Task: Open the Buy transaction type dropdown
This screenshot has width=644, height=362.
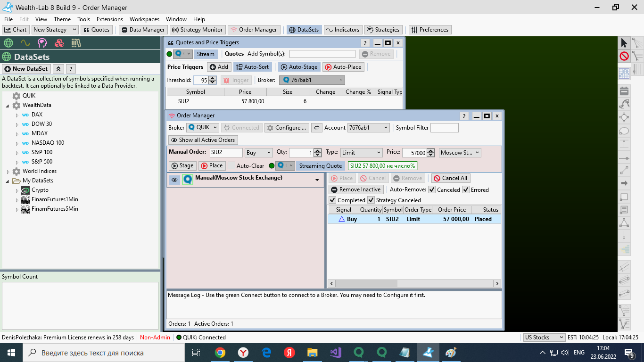Action: tap(259, 153)
